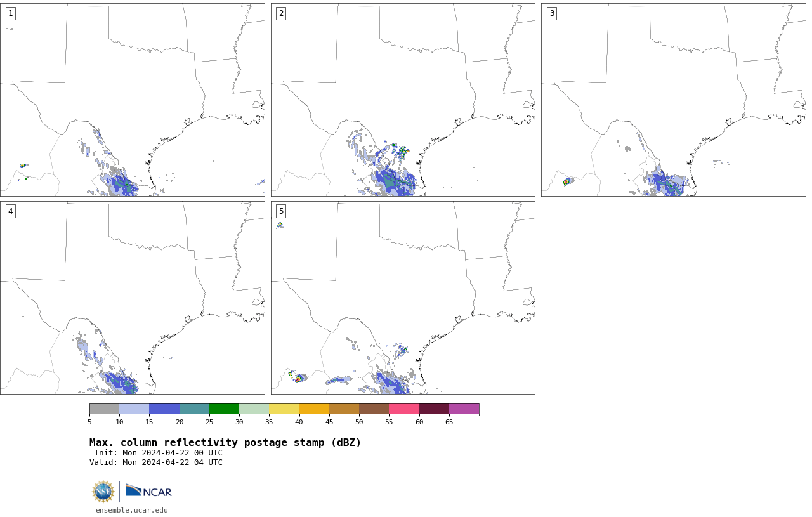Click the colorbar tick label 65
This screenshot has height=517, width=812.
coord(449,422)
